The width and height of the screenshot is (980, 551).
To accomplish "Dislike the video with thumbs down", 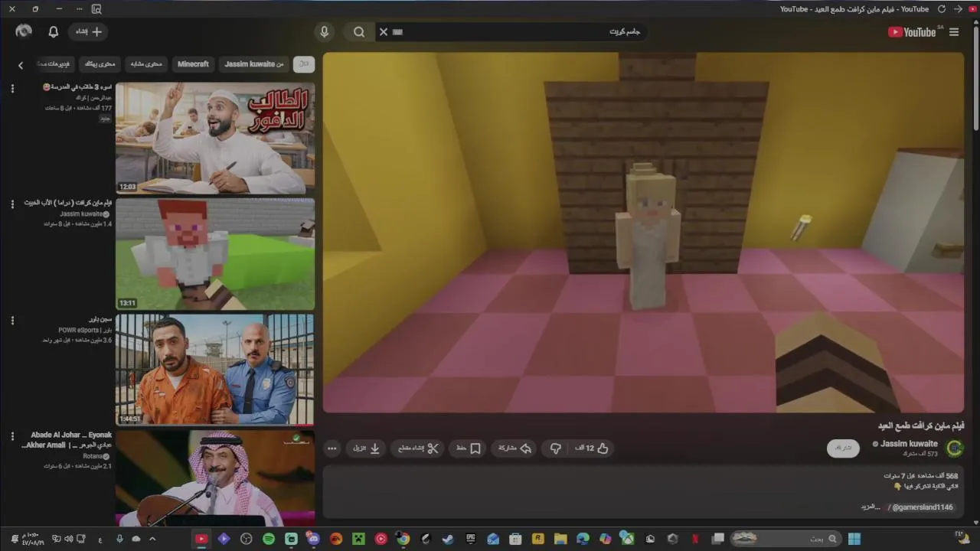I will 556,448.
